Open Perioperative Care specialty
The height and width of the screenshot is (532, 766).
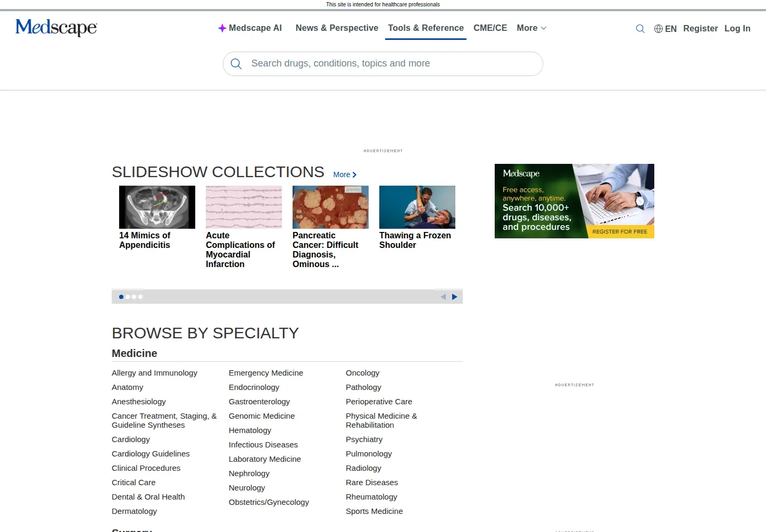379,402
